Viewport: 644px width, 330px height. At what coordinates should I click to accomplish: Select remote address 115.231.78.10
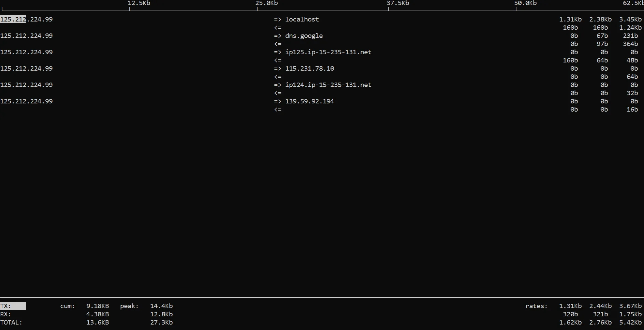[x=309, y=69]
